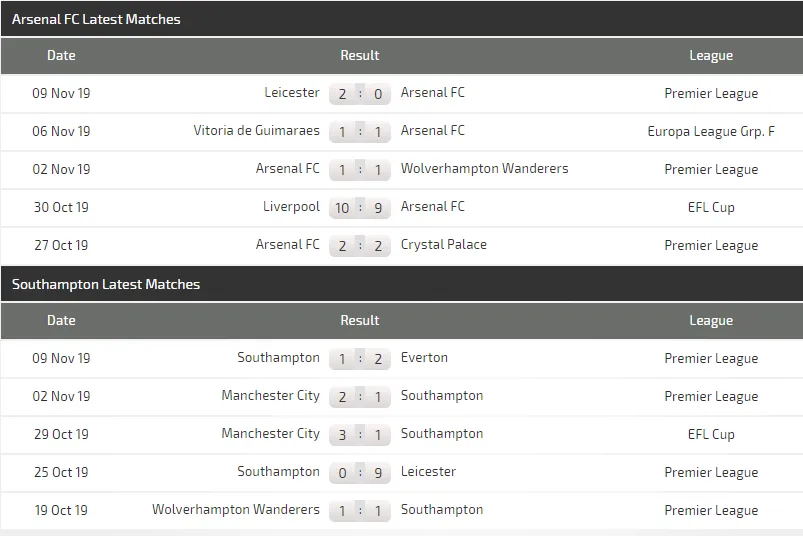Click Result column header in Arsenal table
803x536 pixels.
click(x=360, y=56)
